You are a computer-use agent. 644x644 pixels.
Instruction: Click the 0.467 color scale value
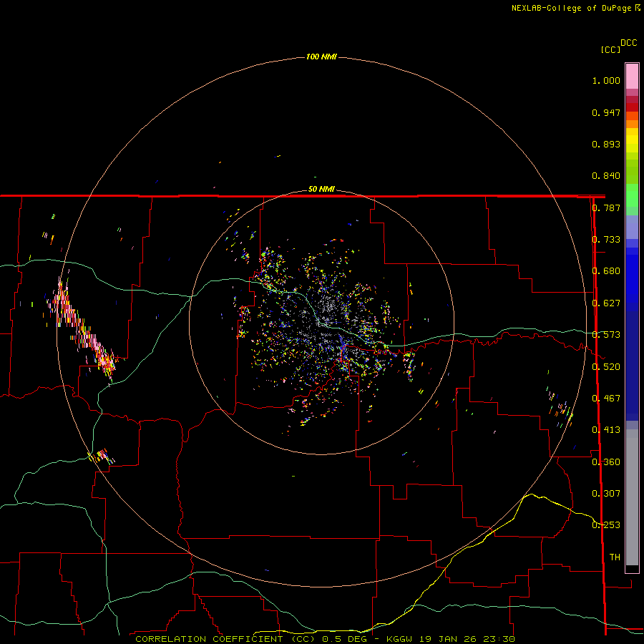point(606,399)
